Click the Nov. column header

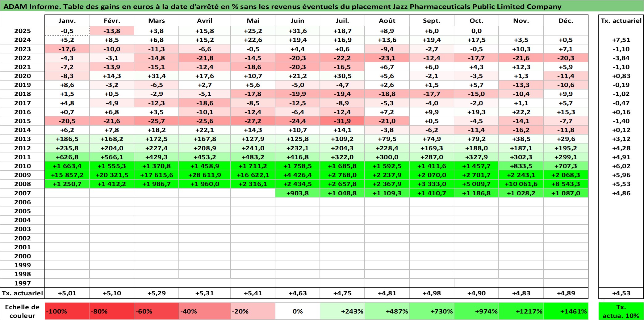coord(521,21)
